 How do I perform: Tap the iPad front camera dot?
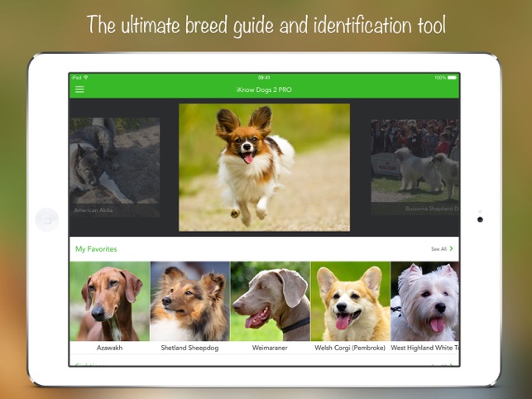click(480, 219)
